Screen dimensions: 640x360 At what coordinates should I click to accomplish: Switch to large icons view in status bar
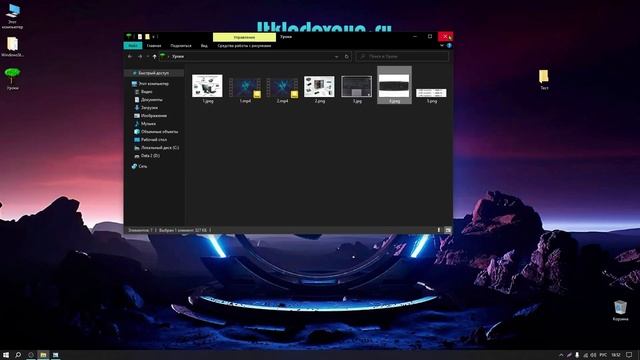(448, 230)
